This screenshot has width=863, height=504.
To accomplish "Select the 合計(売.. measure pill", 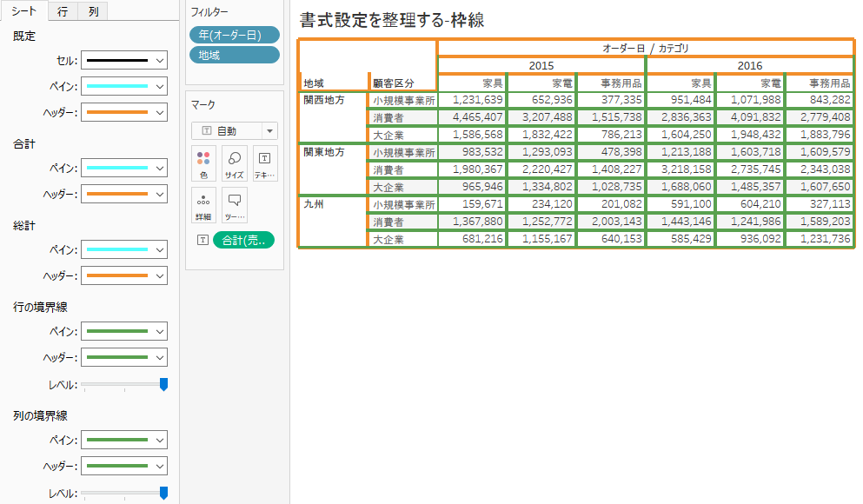I will pyautogui.click(x=244, y=240).
